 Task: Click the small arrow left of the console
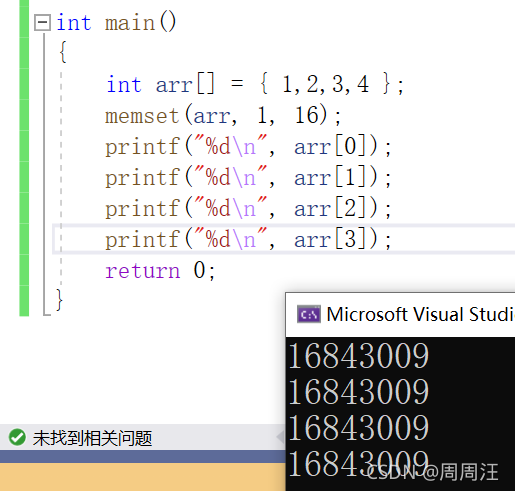[x=280, y=437]
